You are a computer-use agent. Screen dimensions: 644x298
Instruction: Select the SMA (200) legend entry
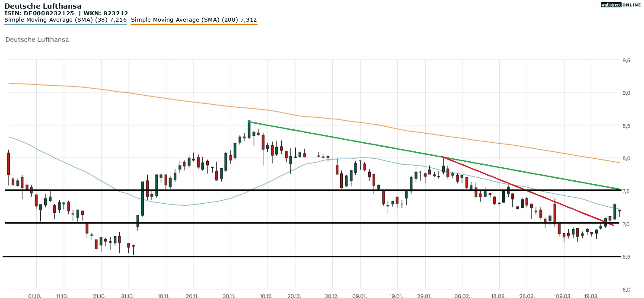pyautogui.click(x=194, y=20)
